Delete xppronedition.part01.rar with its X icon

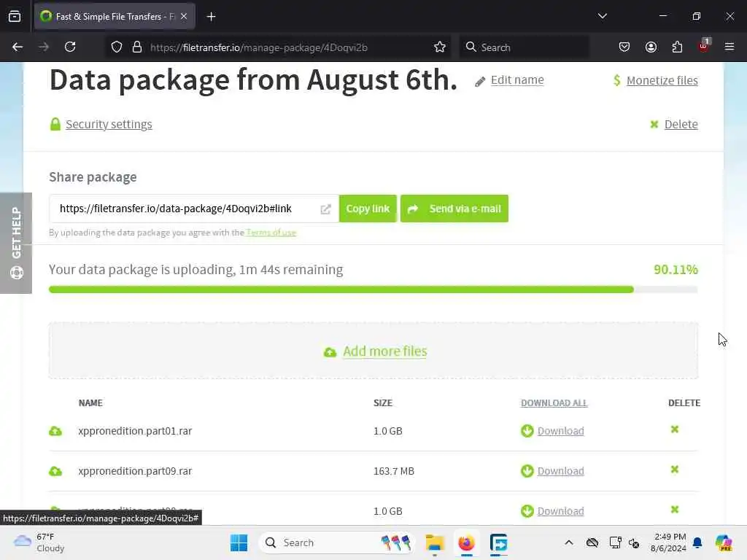(675, 429)
